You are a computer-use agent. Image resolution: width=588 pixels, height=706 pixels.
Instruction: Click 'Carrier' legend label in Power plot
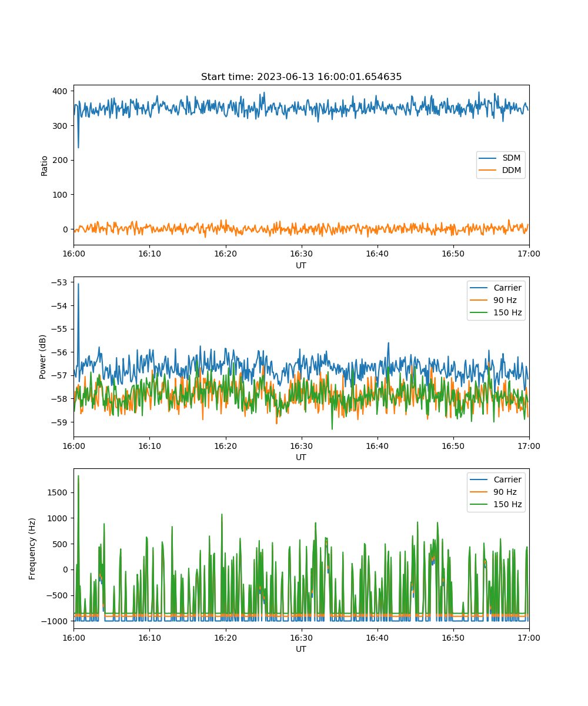point(507,288)
